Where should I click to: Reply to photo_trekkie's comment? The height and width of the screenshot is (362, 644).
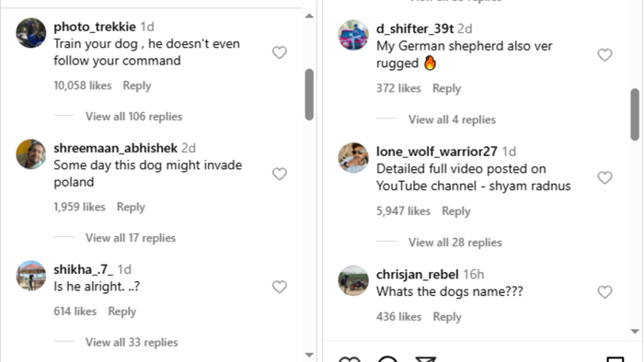(x=137, y=85)
